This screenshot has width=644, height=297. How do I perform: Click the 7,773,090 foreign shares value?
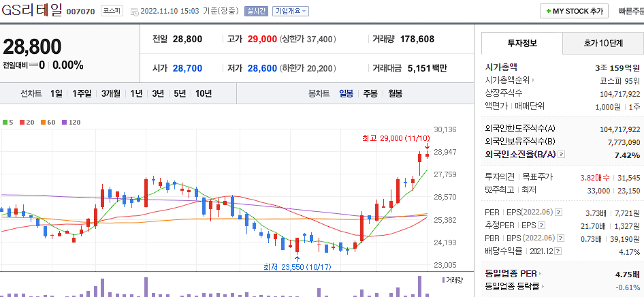pyautogui.click(x=624, y=142)
